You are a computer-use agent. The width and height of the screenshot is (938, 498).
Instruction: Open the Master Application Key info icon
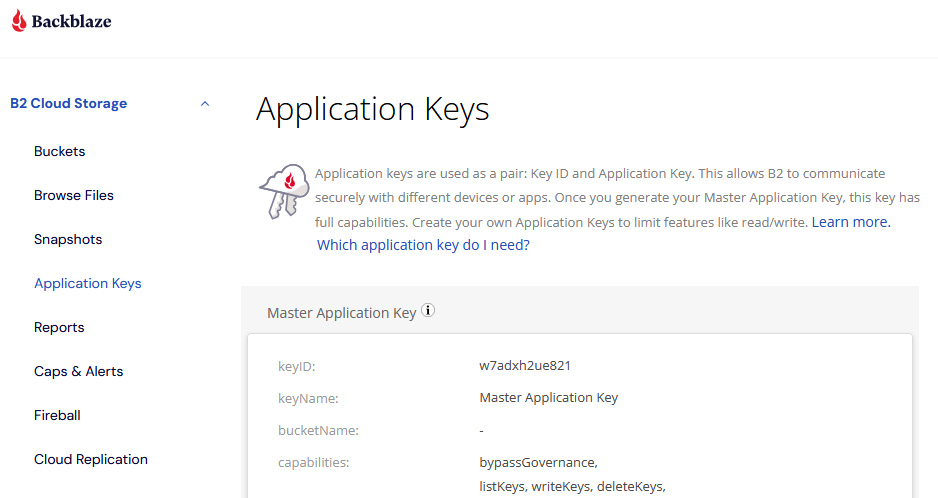pos(428,311)
